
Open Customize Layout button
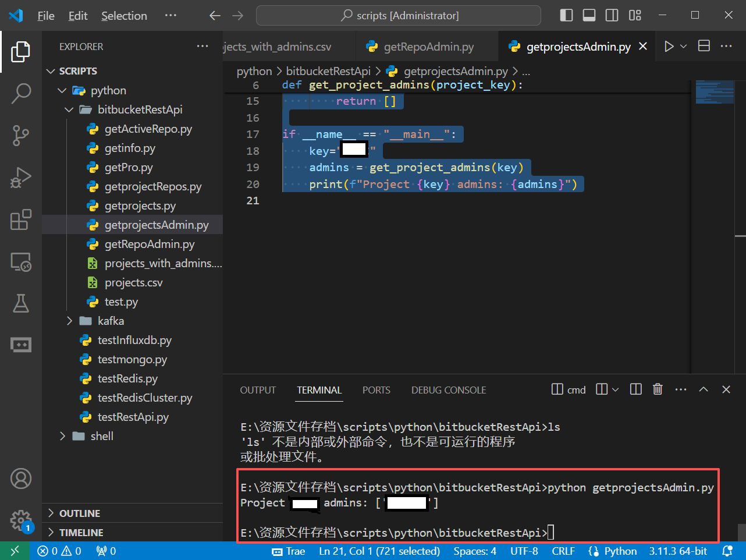click(635, 15)
